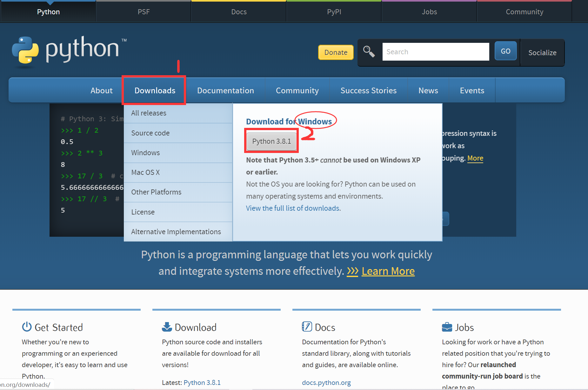588x390 pixels.
Task: Click the Docs section icon
Action: tap(307, 327)
